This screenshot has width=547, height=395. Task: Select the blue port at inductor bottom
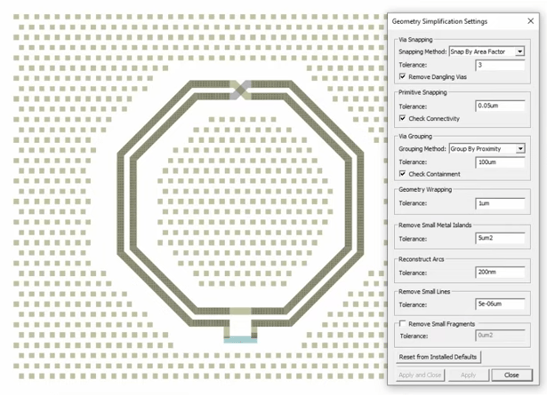click(x=240, y=340)
